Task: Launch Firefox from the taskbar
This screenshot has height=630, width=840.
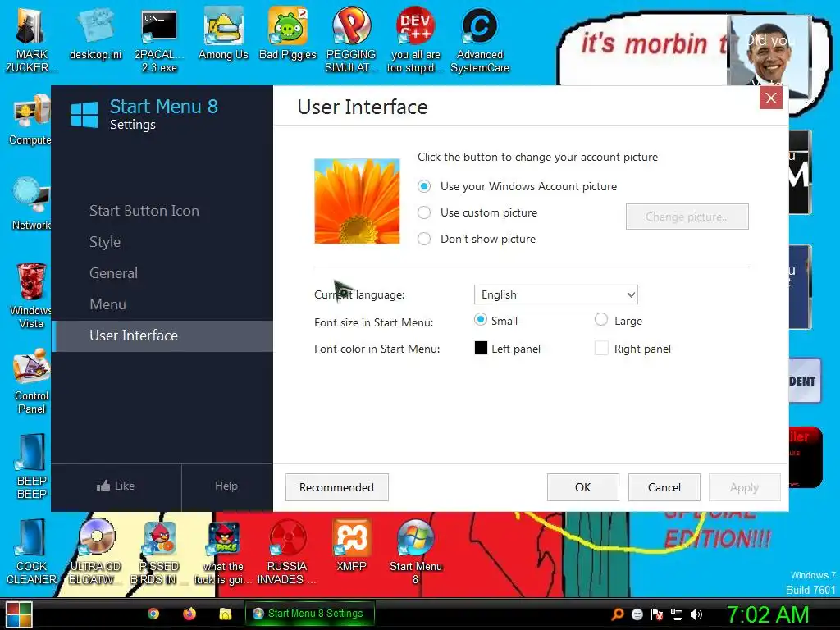Action: (x=189, y=614)
